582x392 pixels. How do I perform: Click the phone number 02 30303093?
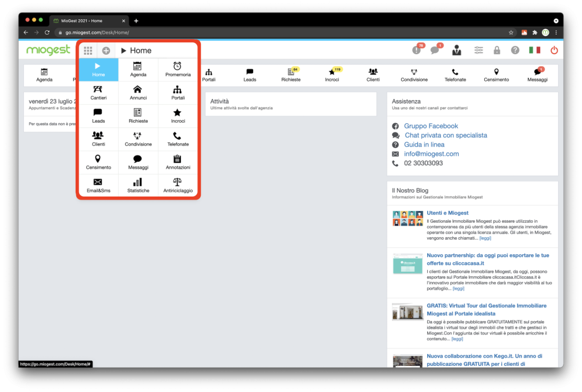tap(423, 163)
